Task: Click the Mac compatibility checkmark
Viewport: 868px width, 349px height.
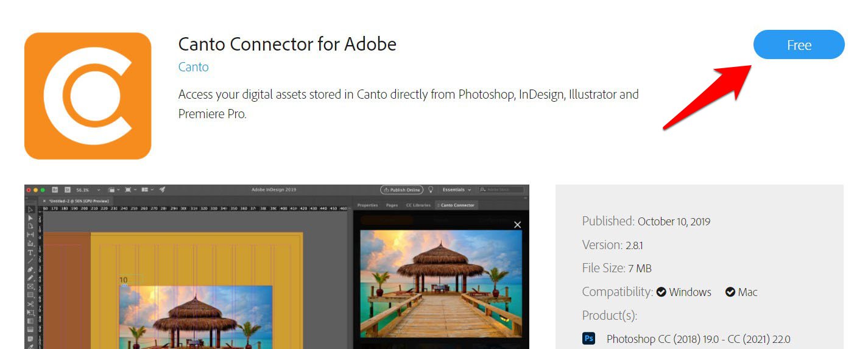Action: pyautogui.click(x=730, y=292)
